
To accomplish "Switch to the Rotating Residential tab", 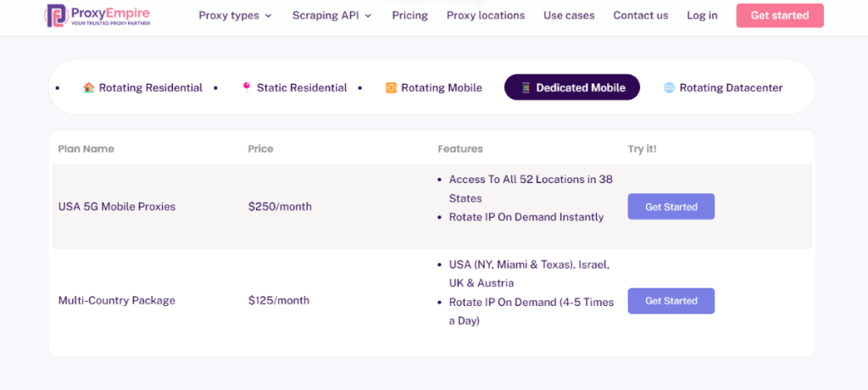I will coord(150,87).
